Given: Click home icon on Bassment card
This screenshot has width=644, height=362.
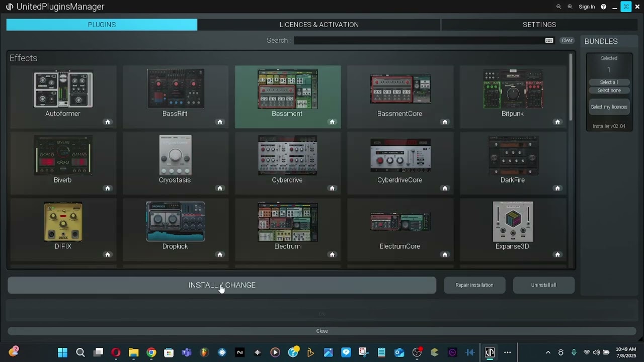Looking at the screenshot, I should click(332, 122).
